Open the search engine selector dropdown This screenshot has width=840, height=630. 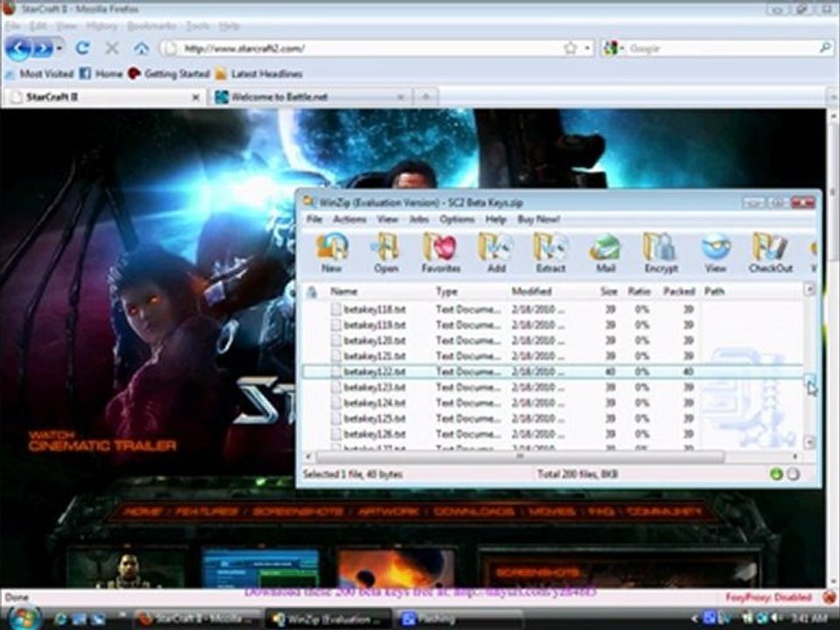[612, 48]
